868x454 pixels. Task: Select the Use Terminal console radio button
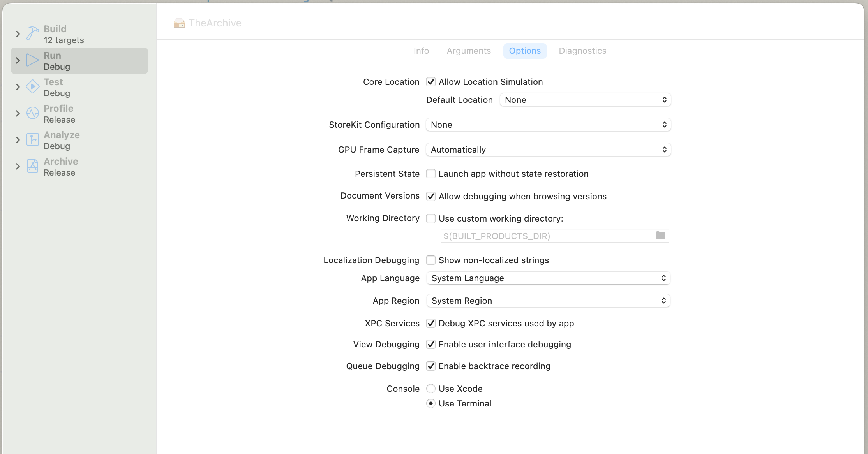[431, 403]
